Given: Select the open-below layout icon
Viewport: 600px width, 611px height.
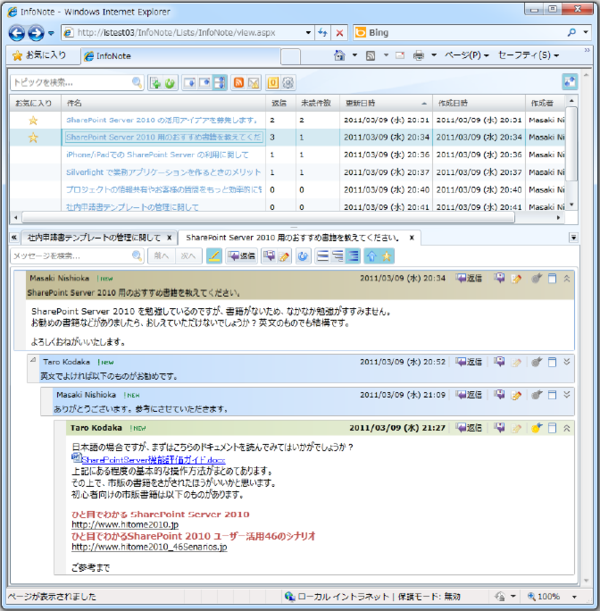Looking at the screenshot, I should point(190,83).
